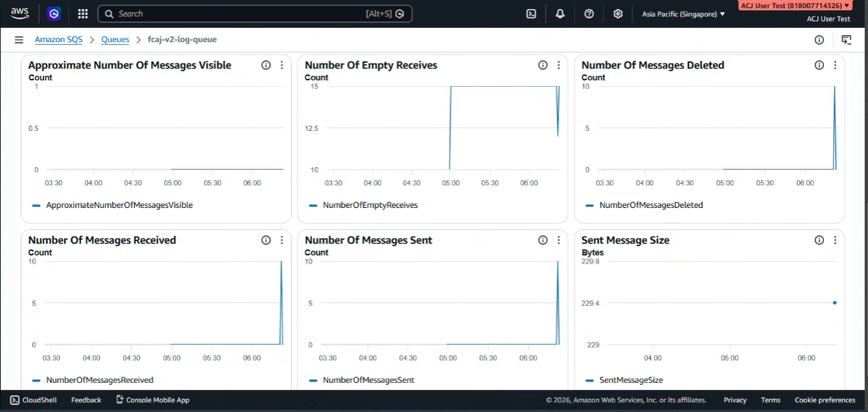Toggle SentMessageSize legend entry

click(x=624, y=380)
